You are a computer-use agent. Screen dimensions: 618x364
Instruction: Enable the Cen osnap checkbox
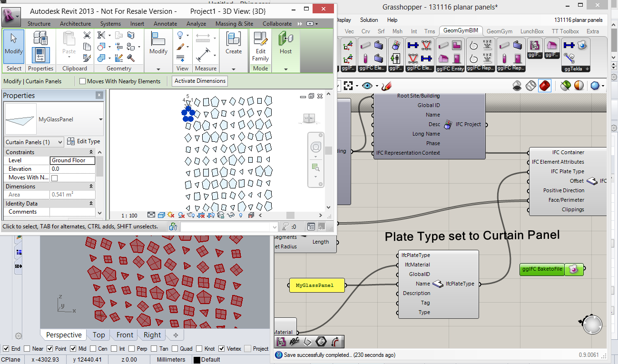[x=93, y=349]
